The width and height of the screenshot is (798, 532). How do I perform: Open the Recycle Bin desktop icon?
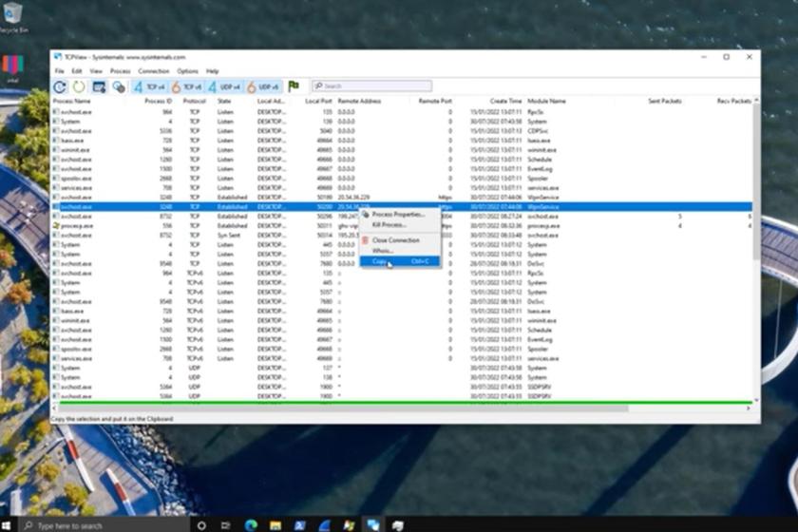[12, 16]
